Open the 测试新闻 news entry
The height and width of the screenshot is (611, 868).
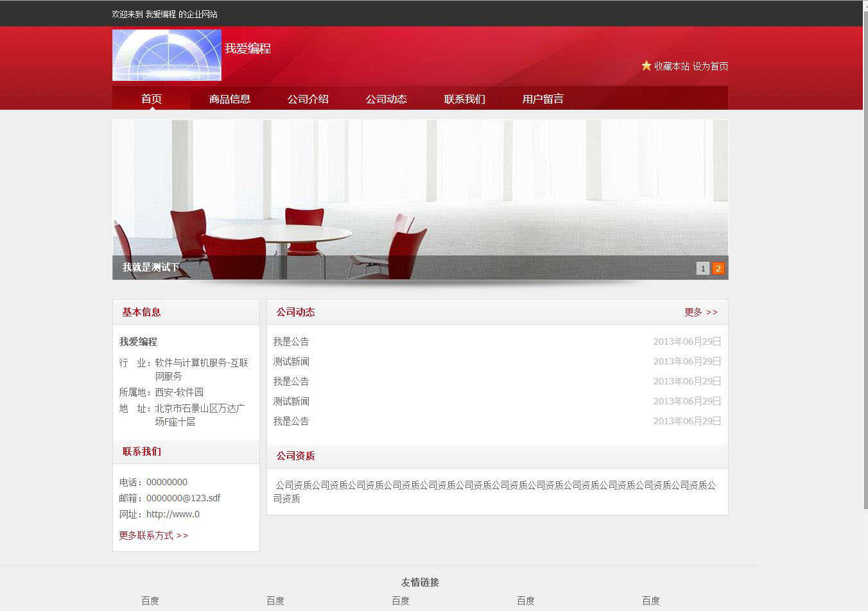(x=291, y=361)
